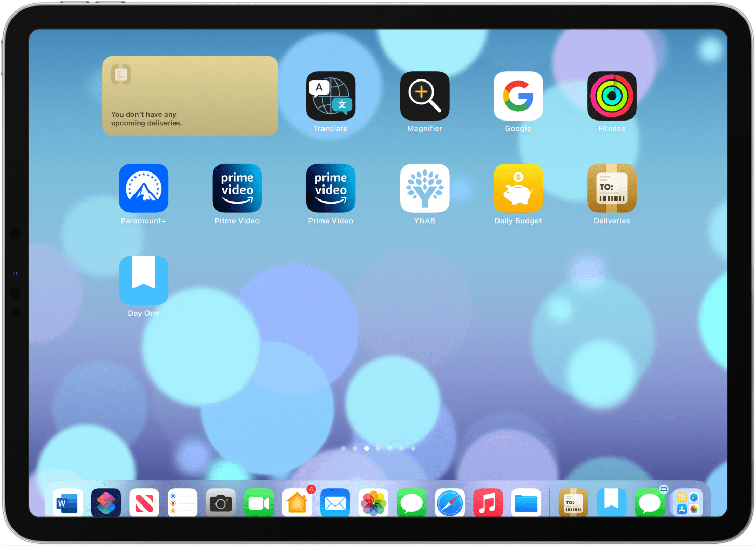Open Reminders from the dock
The height and width of the screenshot is (546, 756).
pyautogui.click(x=182, y=503)
